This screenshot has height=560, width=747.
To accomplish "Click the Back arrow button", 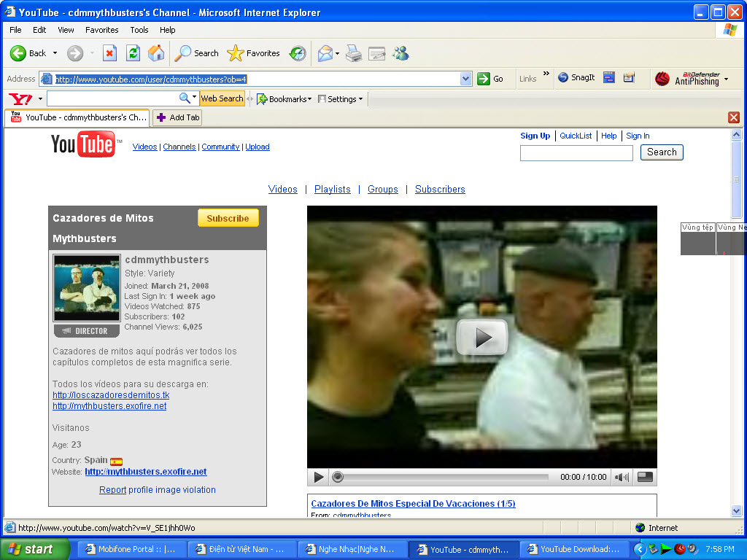I will coord(28,53).
